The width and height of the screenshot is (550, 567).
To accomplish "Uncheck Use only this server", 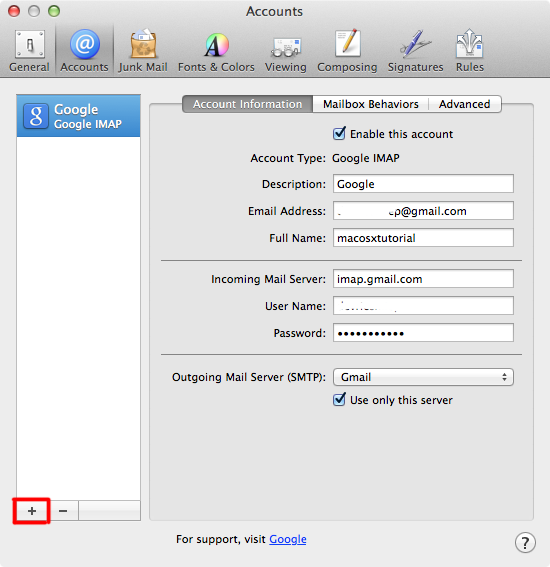I will point(339,400).
